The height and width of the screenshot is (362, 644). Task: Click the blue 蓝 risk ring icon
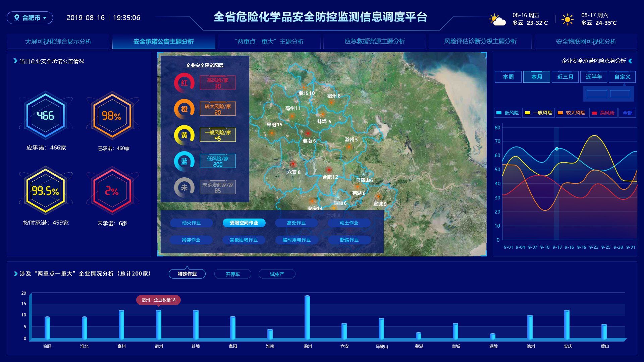tap(184, 161)
